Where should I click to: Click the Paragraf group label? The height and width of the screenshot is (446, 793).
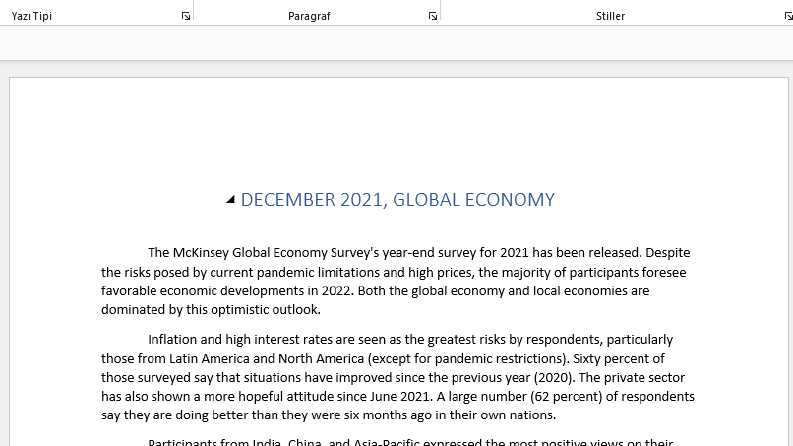[309, 16]
